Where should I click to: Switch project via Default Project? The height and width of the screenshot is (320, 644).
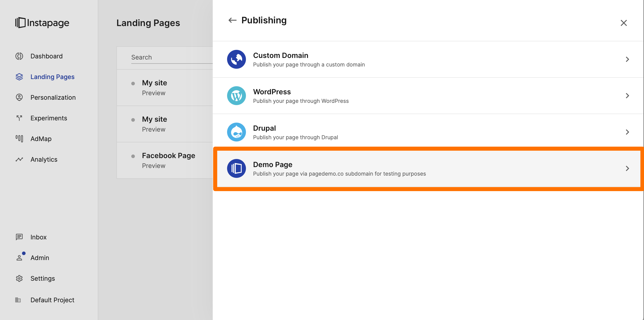click(52, 300)
